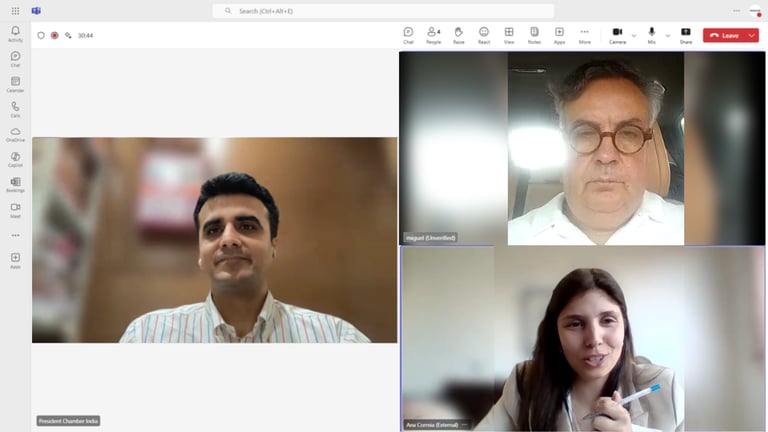Open the React emoji options
Screen dimensions: 768x432
click(484, 35)
